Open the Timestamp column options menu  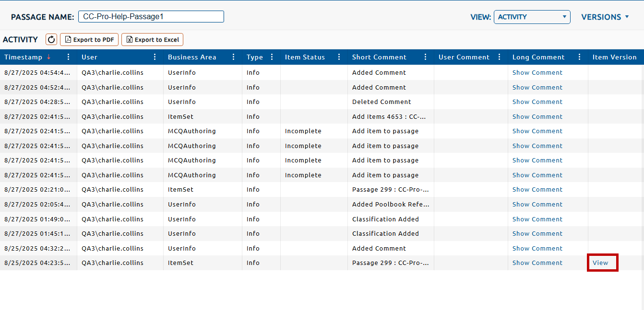coord(69,57)
